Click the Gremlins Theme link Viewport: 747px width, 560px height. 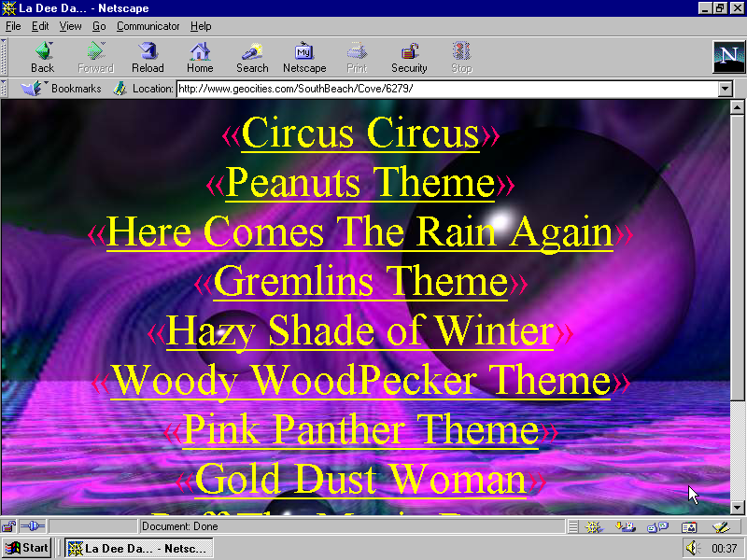[x=360, y=281]
